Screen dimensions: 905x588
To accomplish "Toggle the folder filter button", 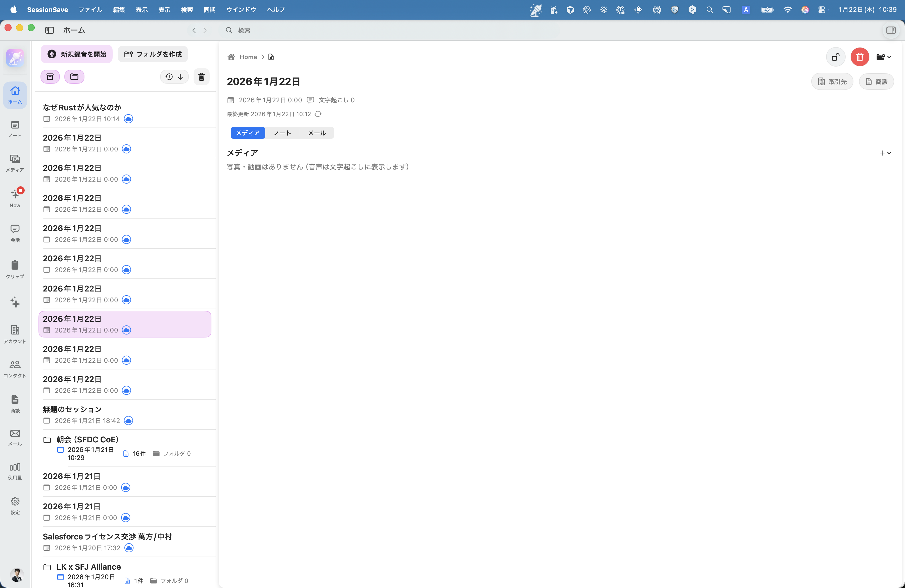I will pyautogui.click(x=74, y=77).
